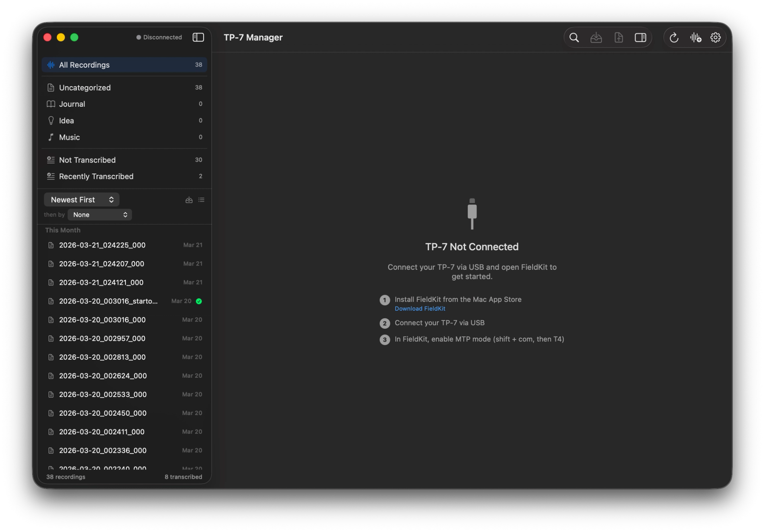Image resolution: width=765 pixels, height=532 pixels.
Task: Click the refresh arrow icon
Action: tap(674, 37)
